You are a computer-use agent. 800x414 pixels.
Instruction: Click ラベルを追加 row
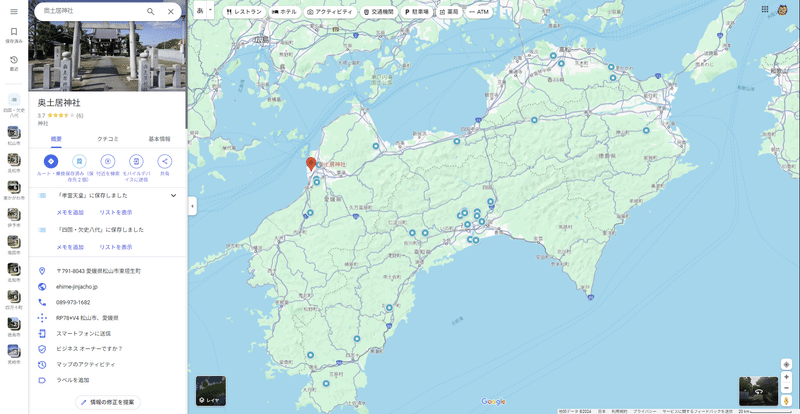tap(108, 380)
